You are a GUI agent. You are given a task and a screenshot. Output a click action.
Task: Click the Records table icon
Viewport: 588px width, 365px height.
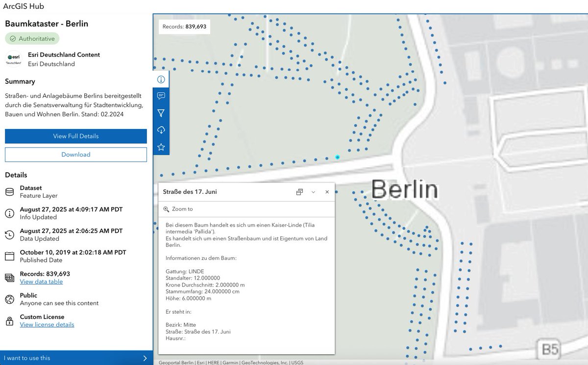pyautogui.click(x=9, y=278)
